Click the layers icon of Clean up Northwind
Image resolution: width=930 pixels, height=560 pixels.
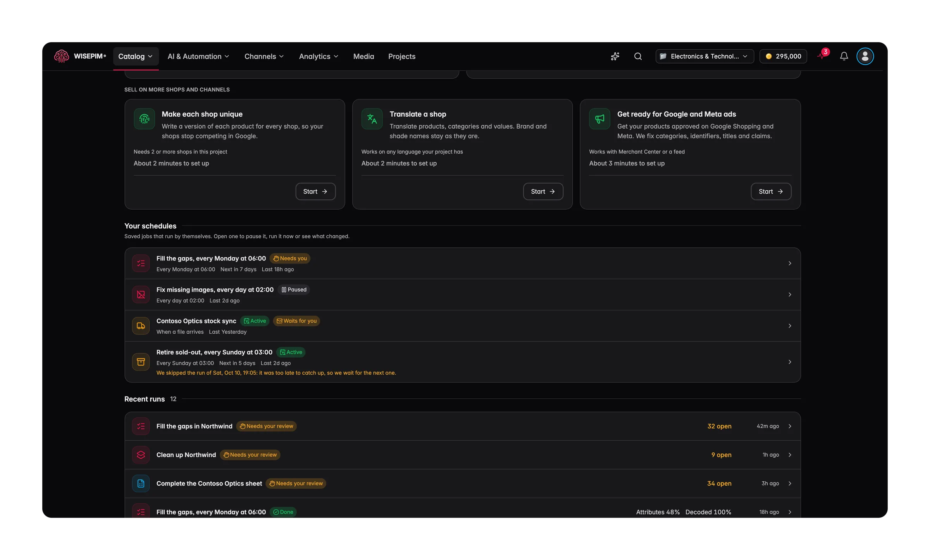[141, 455]
